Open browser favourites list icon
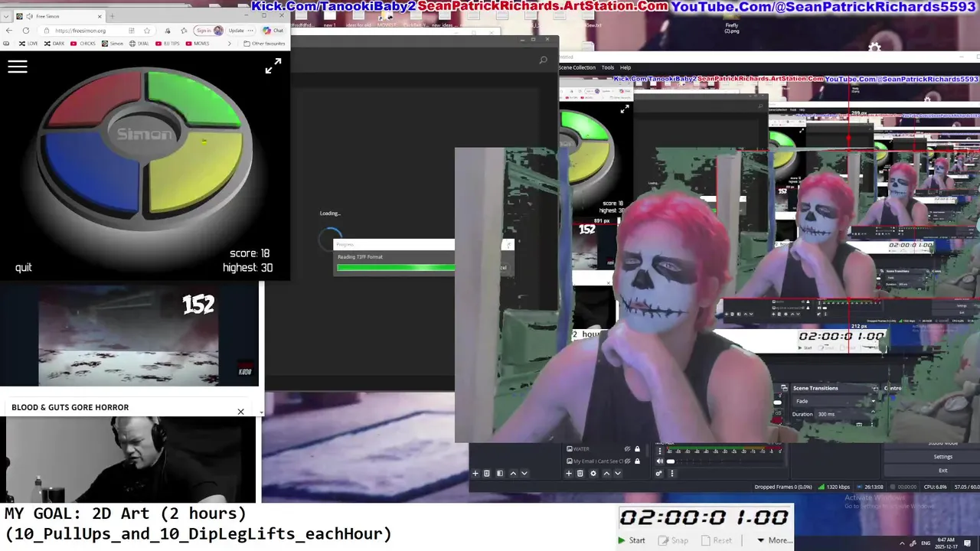Viewport: 980px width, 551px height. [x=184, y=31]
